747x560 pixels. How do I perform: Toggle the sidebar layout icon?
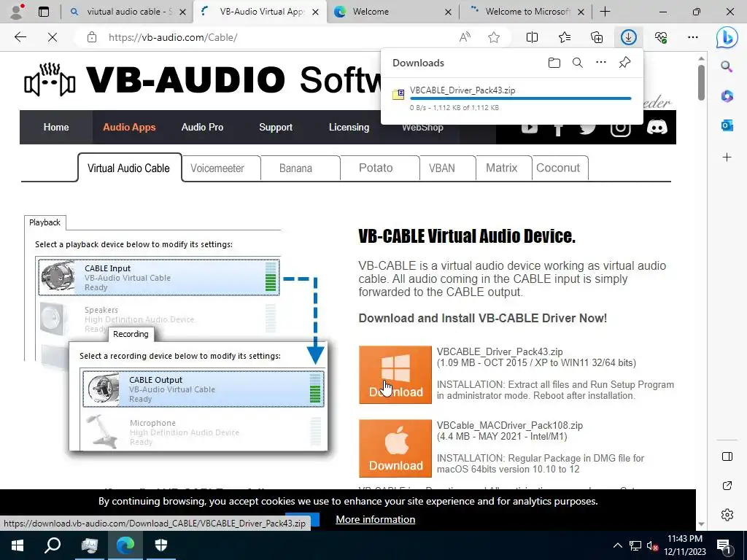click(x=727, y=456)
